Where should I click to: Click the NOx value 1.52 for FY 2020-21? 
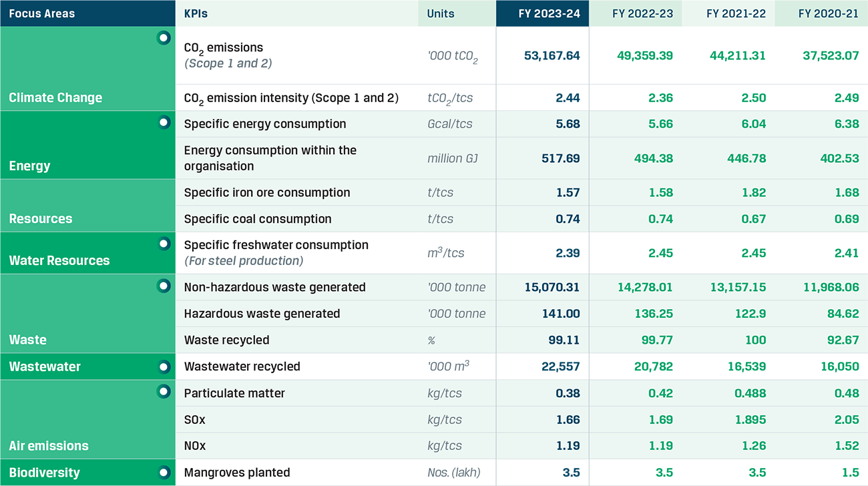point(846,446)
